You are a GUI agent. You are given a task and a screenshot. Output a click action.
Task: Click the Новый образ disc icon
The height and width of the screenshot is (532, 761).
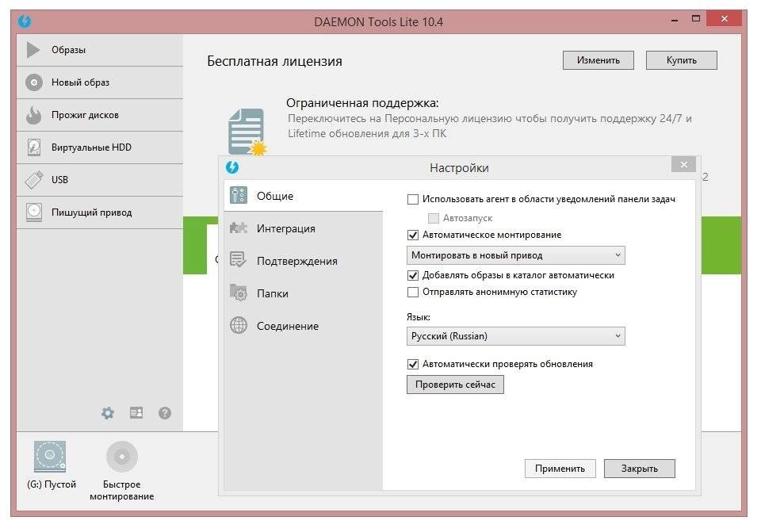click(33, 82)
